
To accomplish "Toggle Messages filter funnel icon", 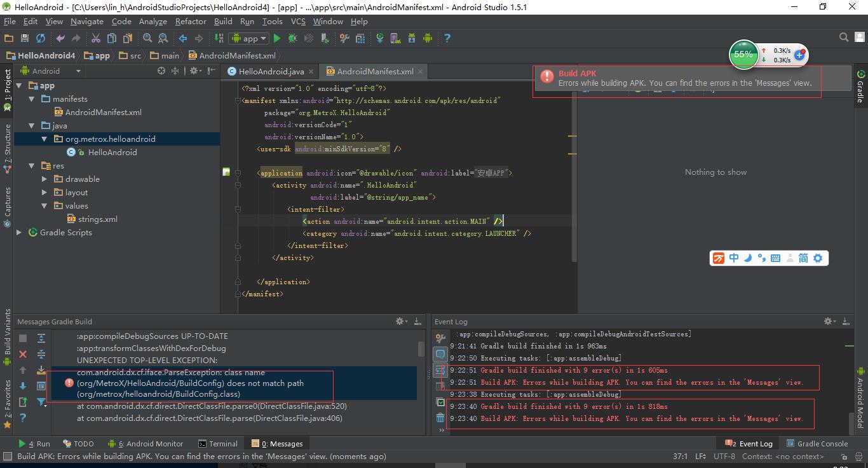I will coord(41,402).
